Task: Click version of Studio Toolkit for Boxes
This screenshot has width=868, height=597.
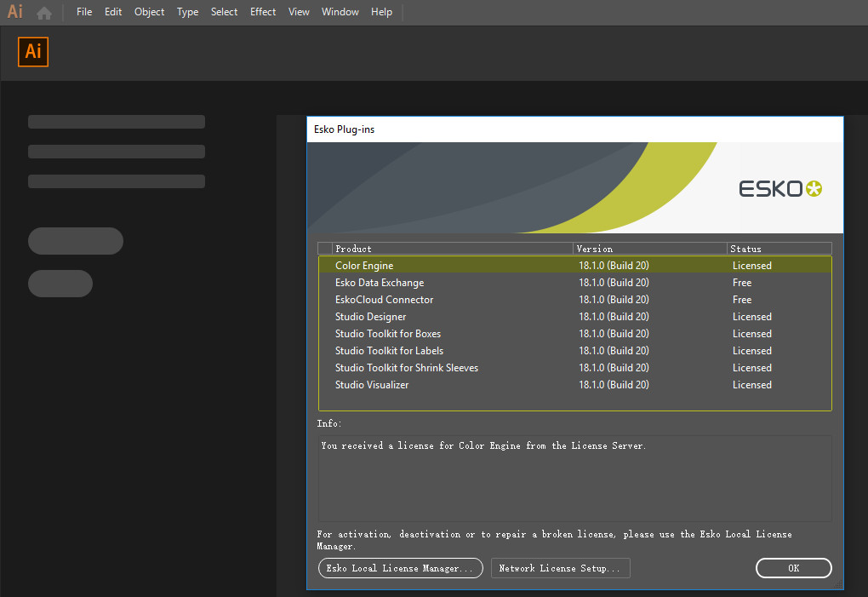Action: tap(614, 333)
